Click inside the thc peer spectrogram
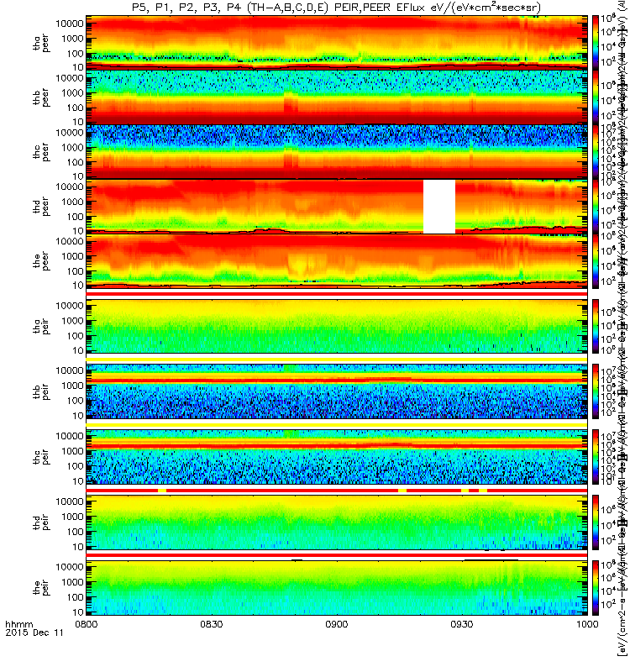 (x=337, y=152)
